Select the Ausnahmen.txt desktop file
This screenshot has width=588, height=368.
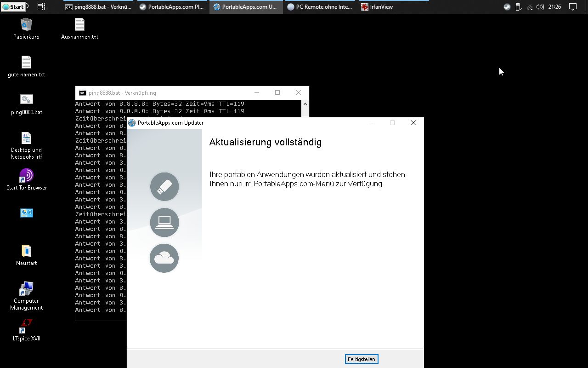point(79,29)
